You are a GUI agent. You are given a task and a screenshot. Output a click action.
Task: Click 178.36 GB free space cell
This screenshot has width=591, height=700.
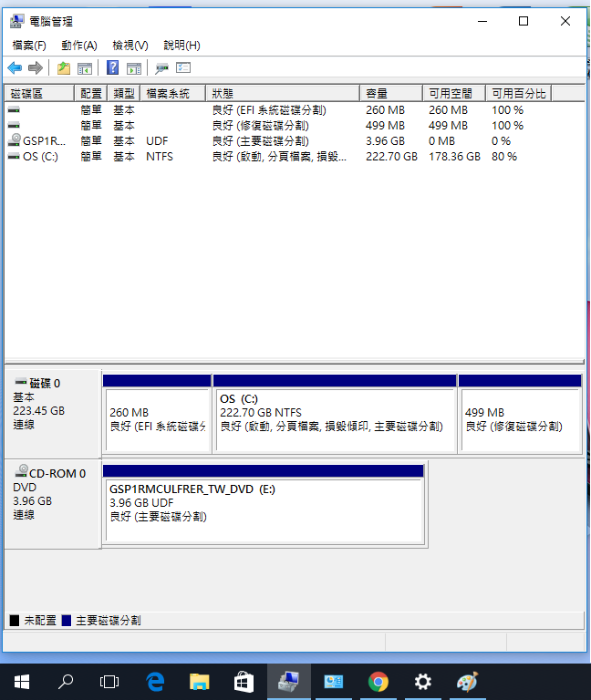click(x=454, y=157)
